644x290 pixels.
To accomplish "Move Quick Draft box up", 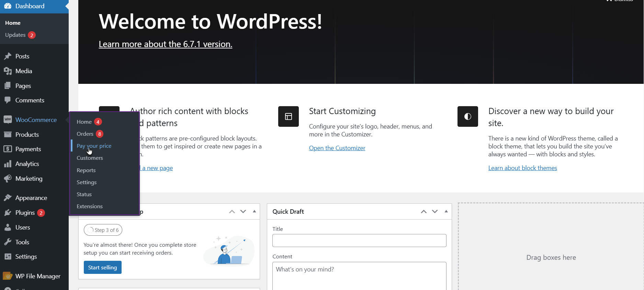I will pyautogui.click(x=424, y=212).
